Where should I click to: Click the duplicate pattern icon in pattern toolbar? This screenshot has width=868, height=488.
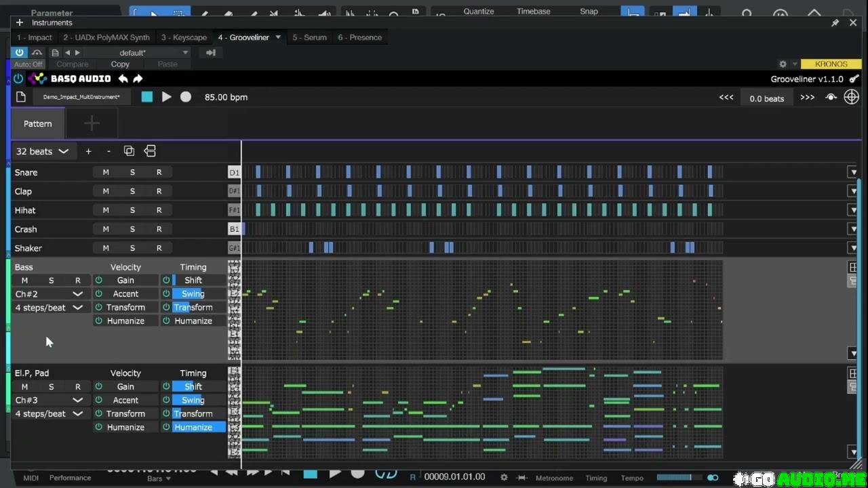pyautogui.click(x=129, y=150)
